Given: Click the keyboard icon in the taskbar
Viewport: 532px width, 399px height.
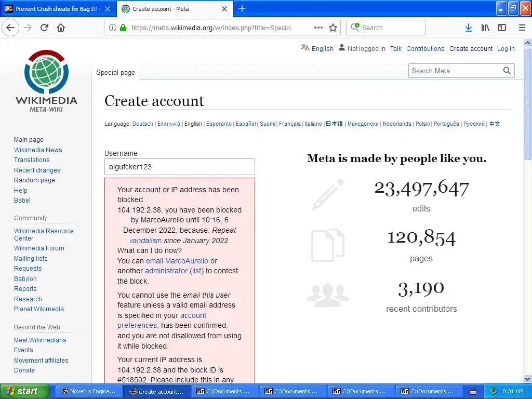Looking at the screenshot, I should click(x=473, y=392).
